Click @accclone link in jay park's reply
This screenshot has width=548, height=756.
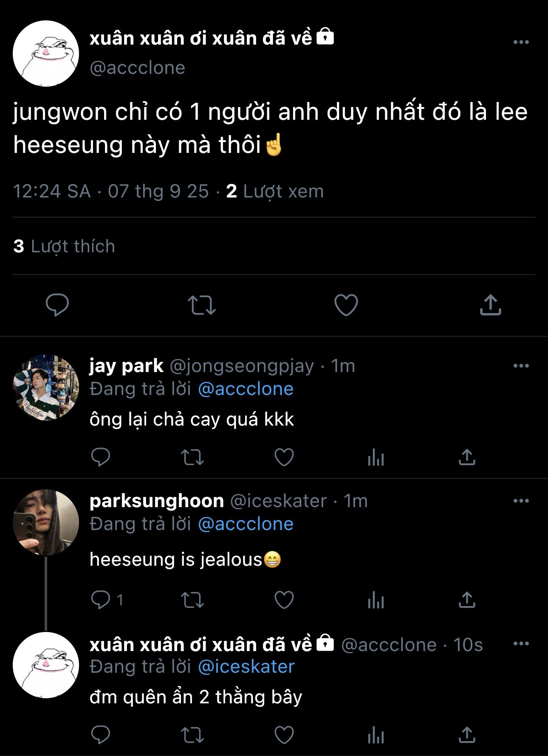pos(246,389)
